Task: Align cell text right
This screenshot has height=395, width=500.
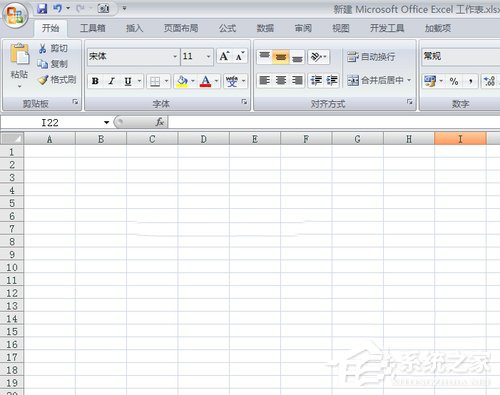Action: 297,80
